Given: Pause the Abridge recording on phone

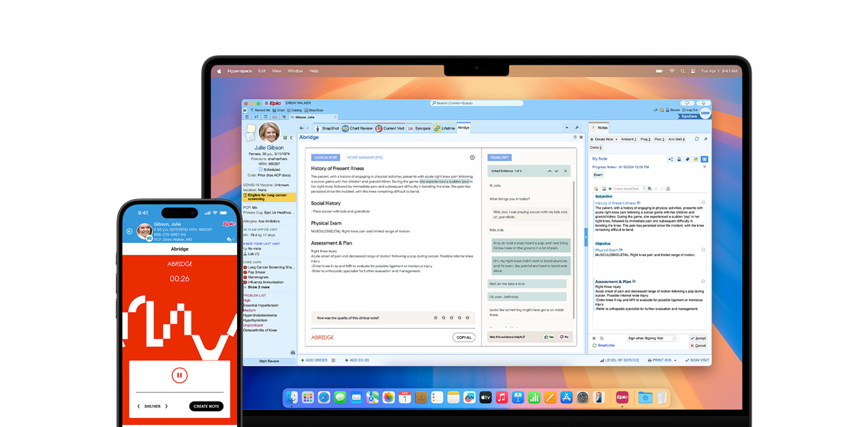Looking at the screenshot, I should [179, 375].
